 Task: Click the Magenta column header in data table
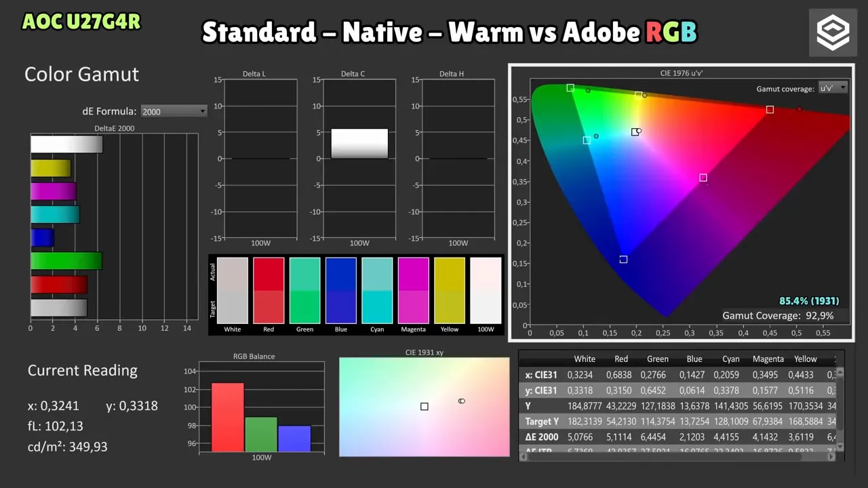point(768,359)
